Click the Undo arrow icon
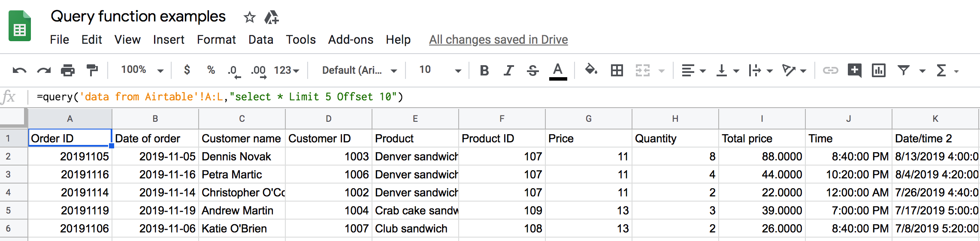The height and width of the screenshot is (241, 980). (19, 70)
